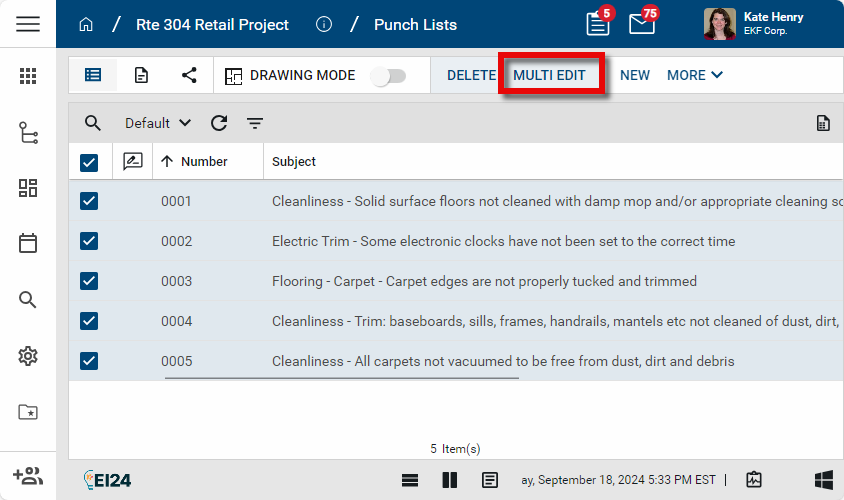
Task: Uncheck the checkbox for item 0003
Action: (x=89, y=281)
